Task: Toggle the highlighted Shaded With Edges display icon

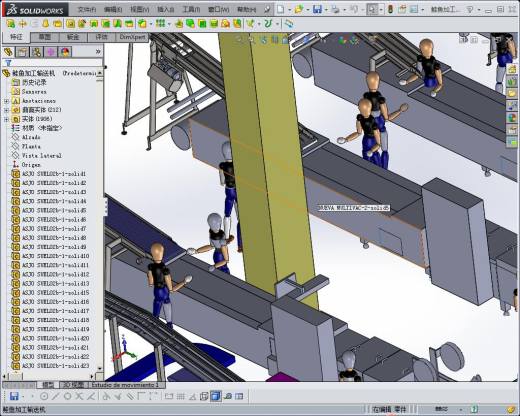Action: click(216, 396)
